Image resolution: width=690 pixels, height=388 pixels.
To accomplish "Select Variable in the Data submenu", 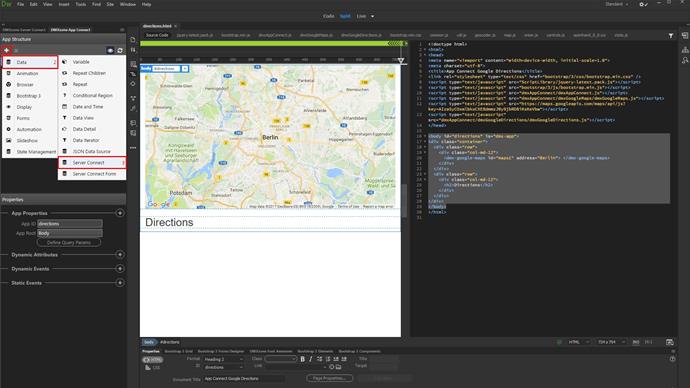I will 92,62.
